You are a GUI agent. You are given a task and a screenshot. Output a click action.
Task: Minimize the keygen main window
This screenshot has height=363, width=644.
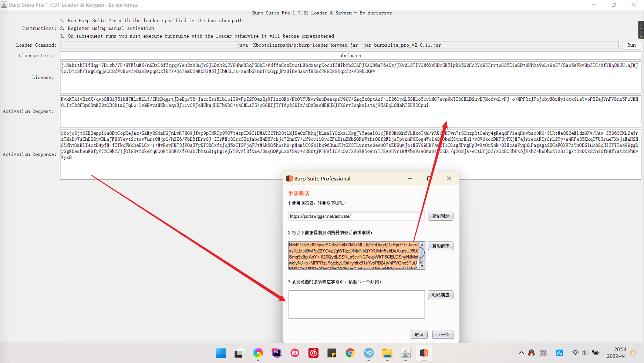pyautogui.click(x=594, y=5)
